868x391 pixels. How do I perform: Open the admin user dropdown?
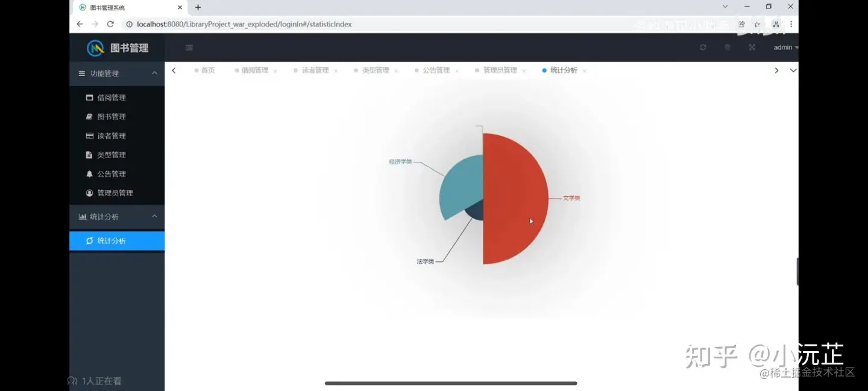(785, 47)
